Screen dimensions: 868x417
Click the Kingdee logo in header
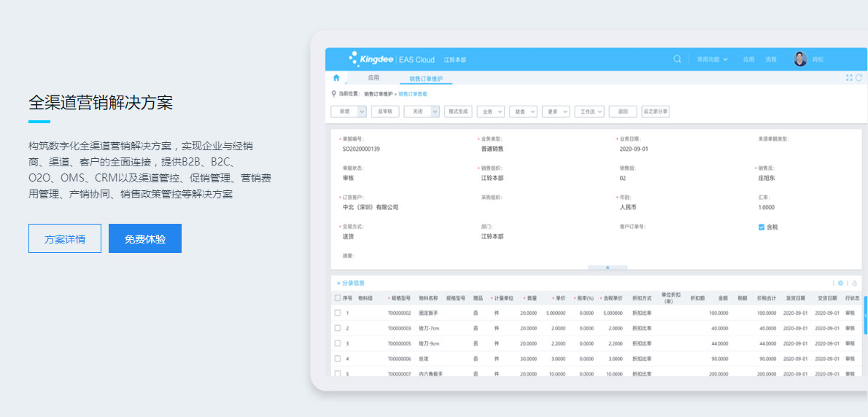pos(371,59)
